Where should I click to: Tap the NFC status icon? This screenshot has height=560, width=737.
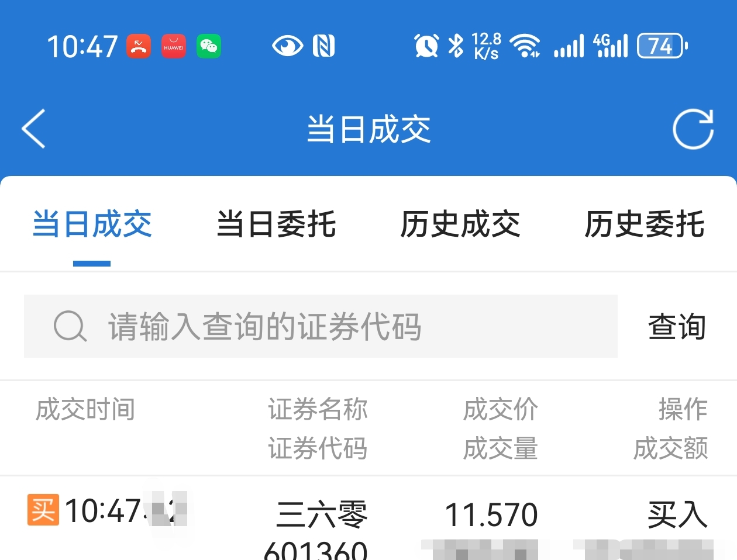pos(323,46)
